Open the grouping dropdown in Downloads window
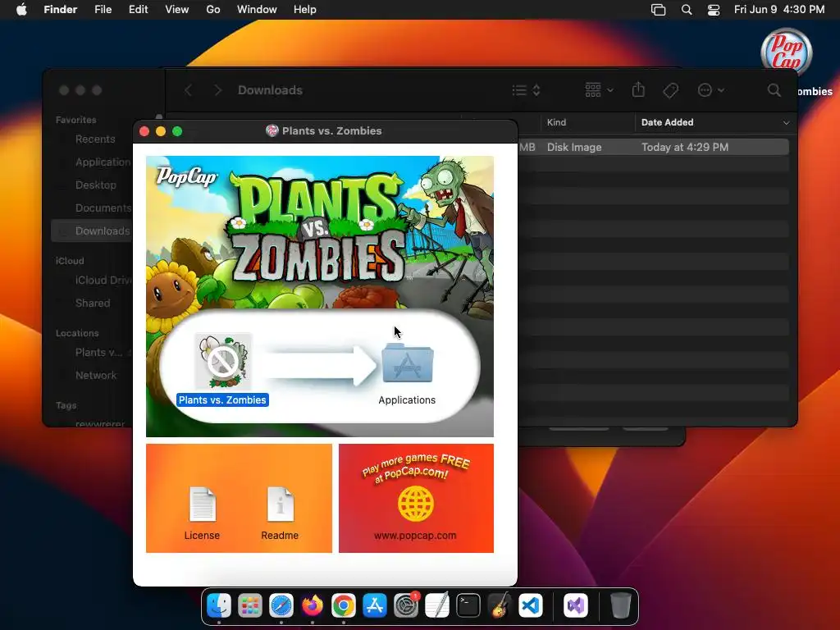 (599, 90)
